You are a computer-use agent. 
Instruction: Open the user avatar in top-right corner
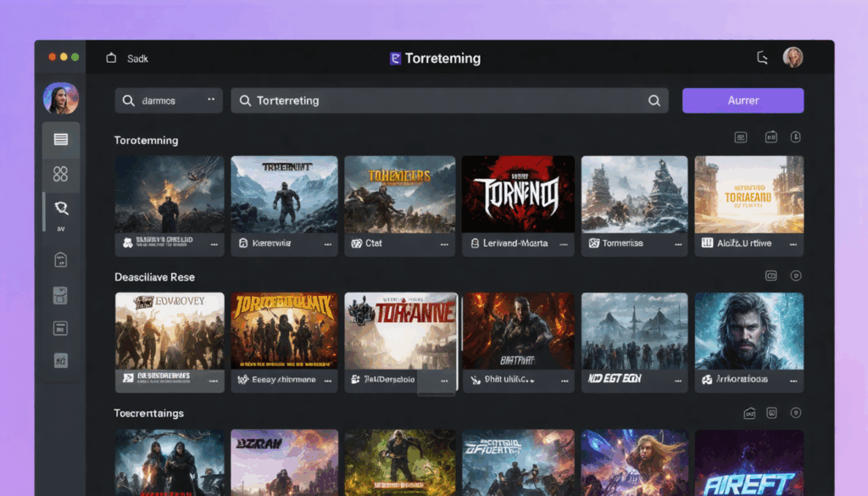[793, 57]
